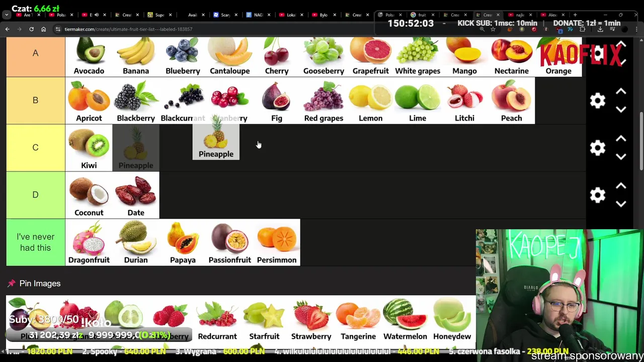Image resolution: width=644 pixels, height=362 pixels.
Task: Open the browser home button
Action: 43,29
